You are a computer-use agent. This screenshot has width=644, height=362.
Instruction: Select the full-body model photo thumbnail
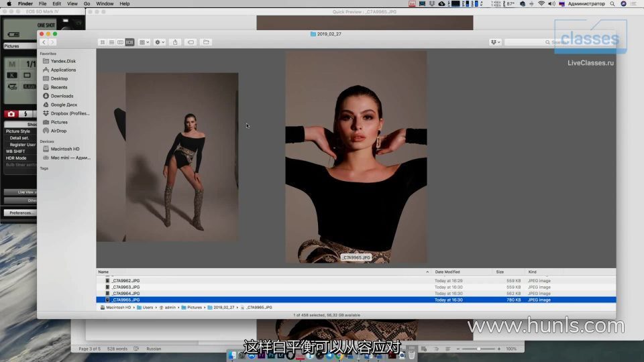pyautogui.click(x=182, y=157)
